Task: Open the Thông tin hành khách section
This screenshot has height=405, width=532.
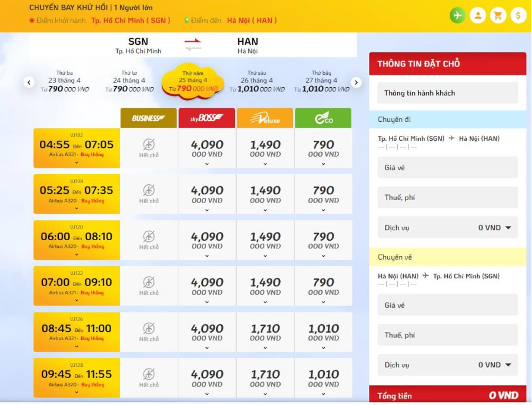Action: [446, 93]
